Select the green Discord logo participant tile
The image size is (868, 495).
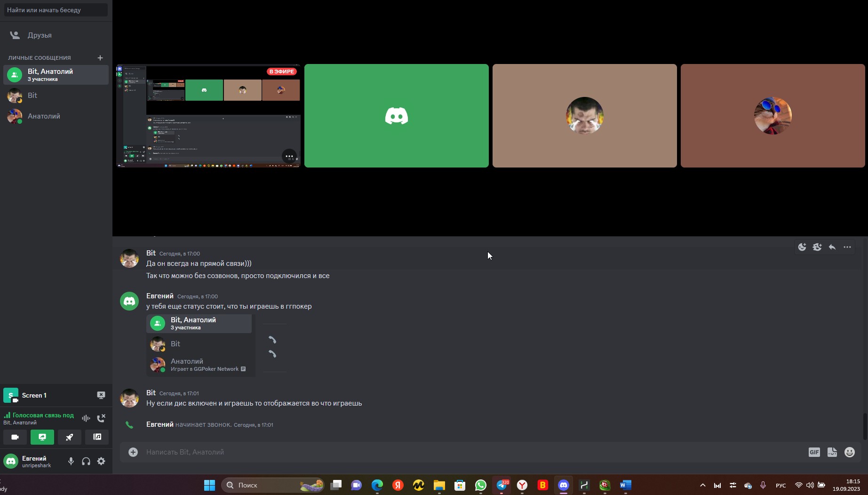point(397,116)
